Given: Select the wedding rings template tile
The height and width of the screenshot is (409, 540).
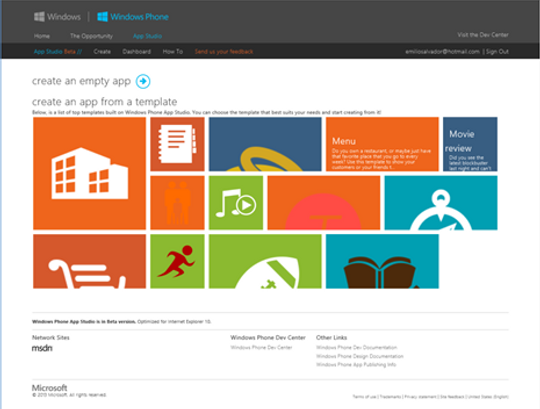Looking at the screenshot, I should tap(265, 144).
